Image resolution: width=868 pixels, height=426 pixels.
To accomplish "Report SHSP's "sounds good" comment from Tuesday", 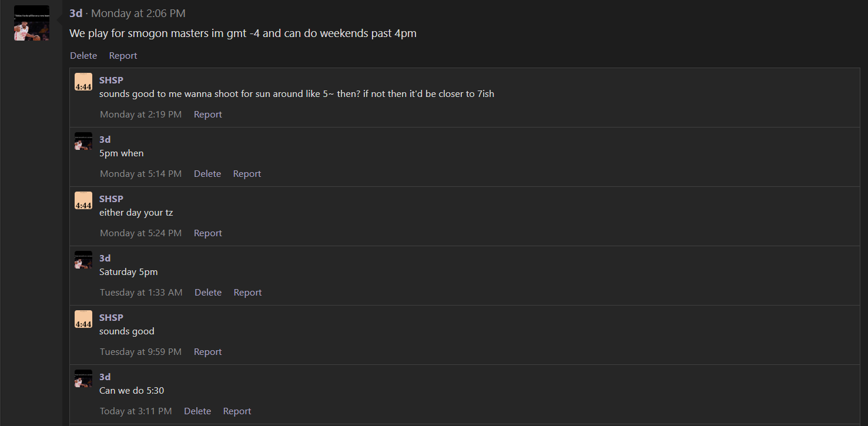I will tap(208, 352).
